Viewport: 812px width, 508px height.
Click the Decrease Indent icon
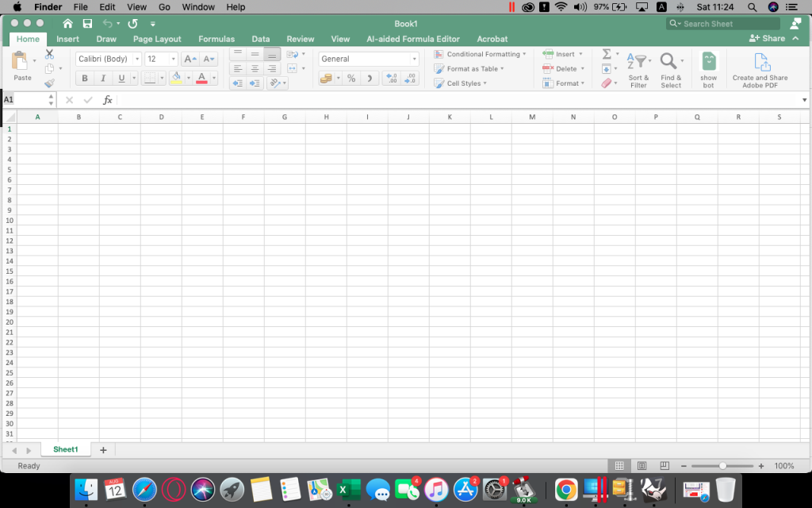pos(237,83)
